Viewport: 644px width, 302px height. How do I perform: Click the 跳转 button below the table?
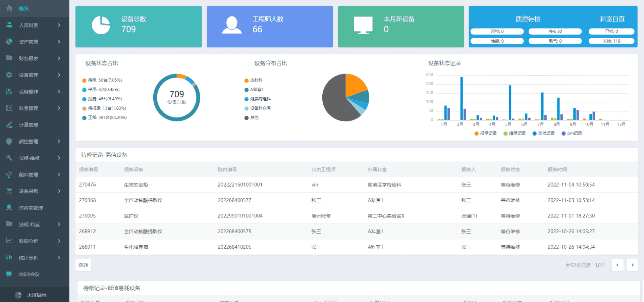pyautogui.click(x=83, y=265)
